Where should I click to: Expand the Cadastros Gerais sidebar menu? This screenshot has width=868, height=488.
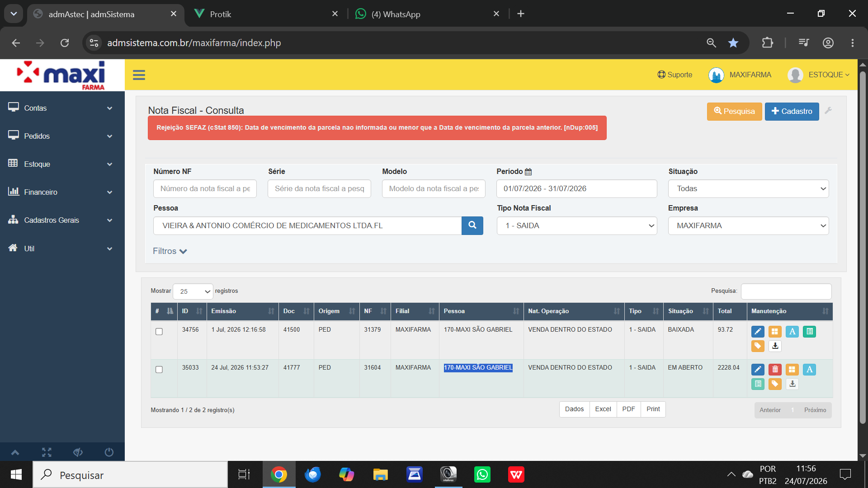[x=62, y=220]
